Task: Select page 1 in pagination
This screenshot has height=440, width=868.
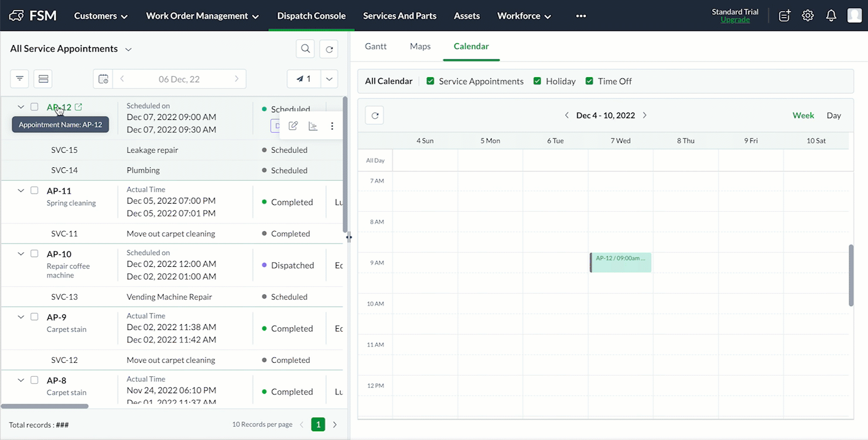Action: [x=318, y=425]
